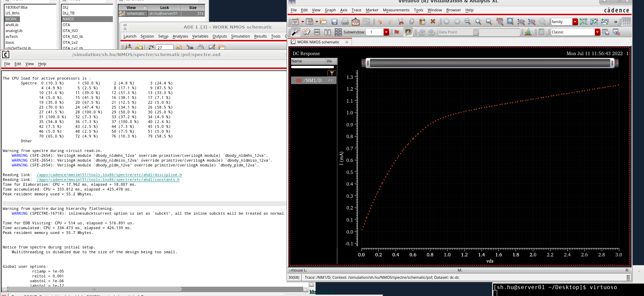Click the Open folder icon in the Visualization toolbar
This screenshot has width=644, height=296.
[323, 22]
